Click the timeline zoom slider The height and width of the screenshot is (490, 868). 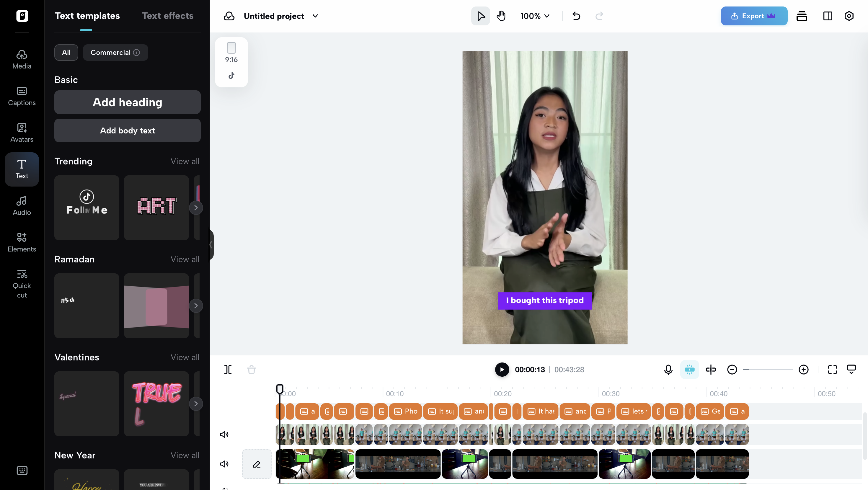click(x=768, y=370)
